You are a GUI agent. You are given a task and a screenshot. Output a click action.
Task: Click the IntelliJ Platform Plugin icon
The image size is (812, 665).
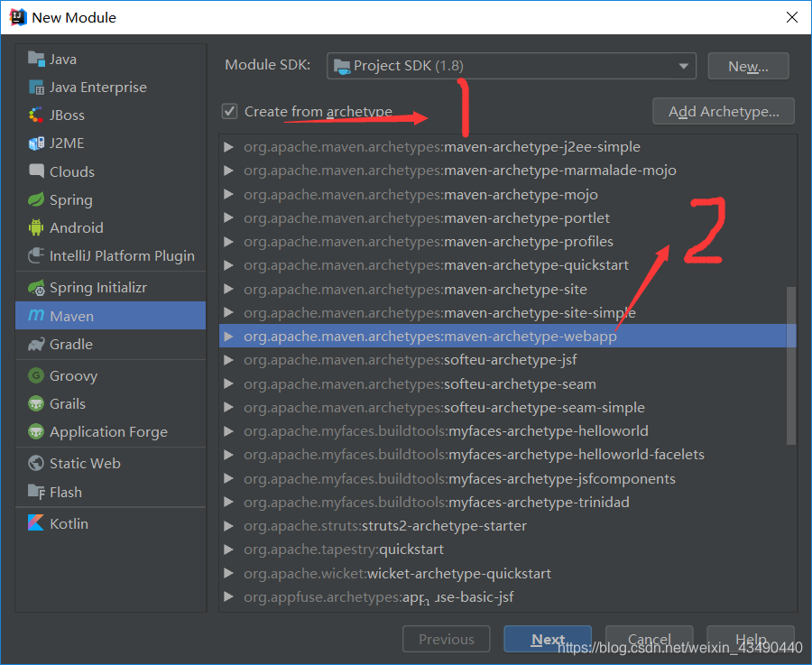[36, 255]
